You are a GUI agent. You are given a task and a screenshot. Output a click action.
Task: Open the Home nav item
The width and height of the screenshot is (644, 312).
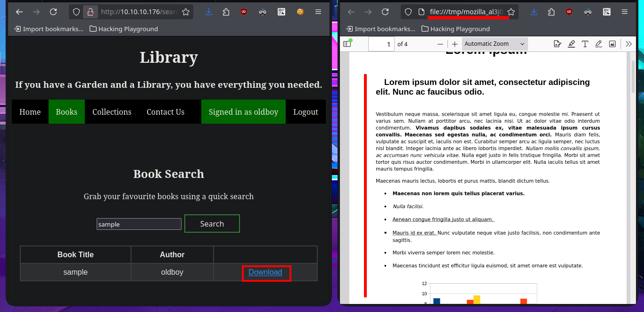30,112
